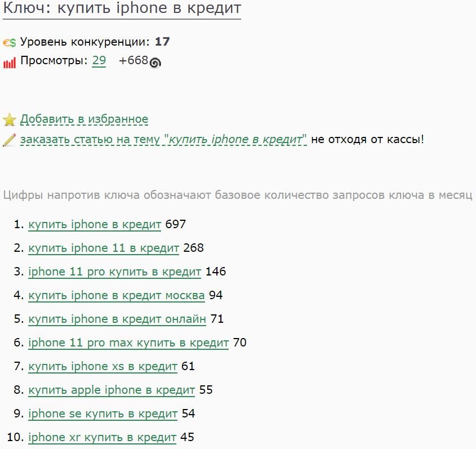Click the request count 697

(175, 225)
